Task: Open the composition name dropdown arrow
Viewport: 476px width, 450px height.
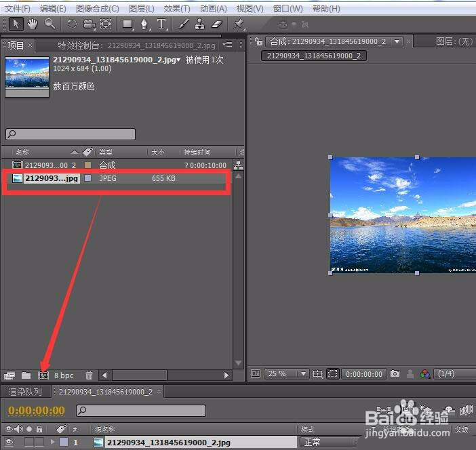Action: point(397,41)
